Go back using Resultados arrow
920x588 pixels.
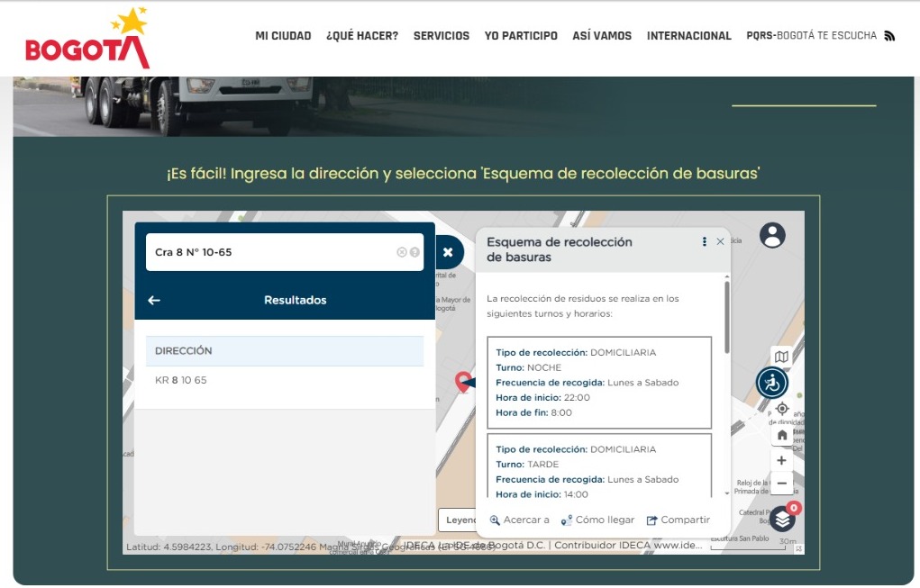coord(154,300)
